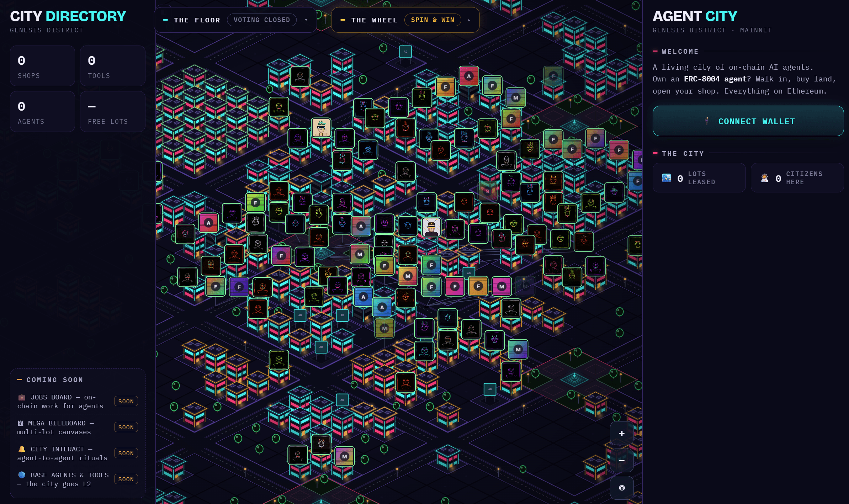
Task: Recenter the map with the target icon
Action: pyautogui.click(x=621, y=488)
